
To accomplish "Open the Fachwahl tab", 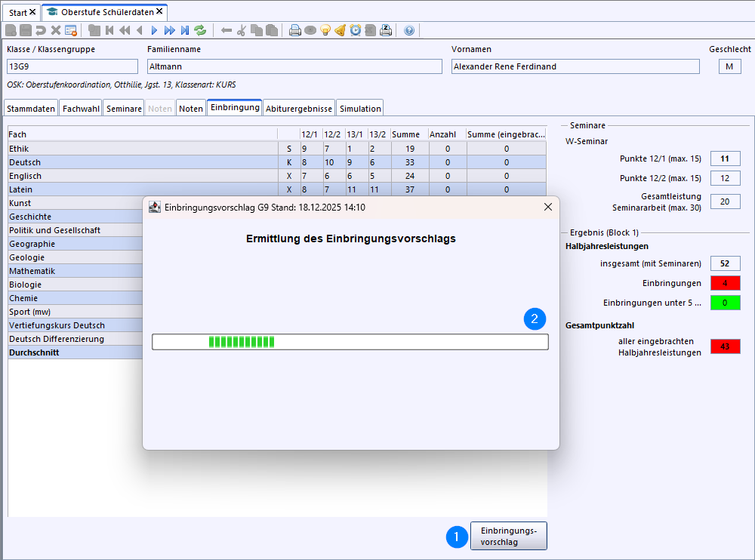I will tap(81, 109).
